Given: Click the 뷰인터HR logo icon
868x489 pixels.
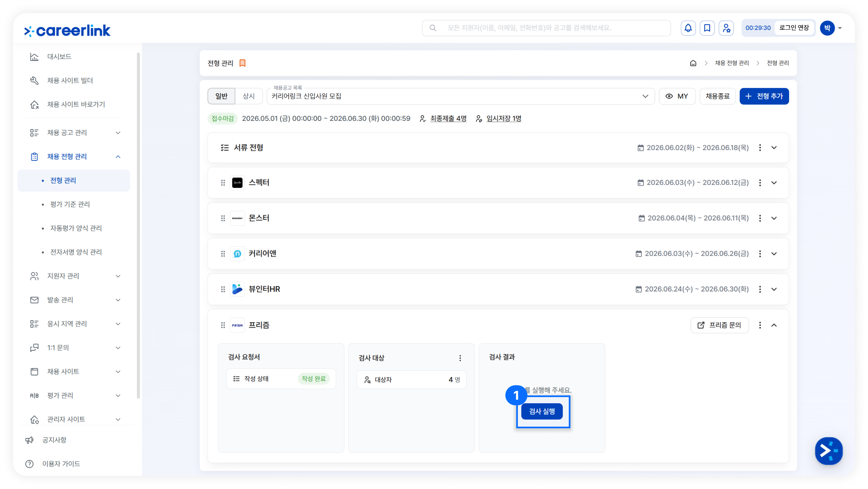Looking at the screenshot, I should tap(237, 289).
